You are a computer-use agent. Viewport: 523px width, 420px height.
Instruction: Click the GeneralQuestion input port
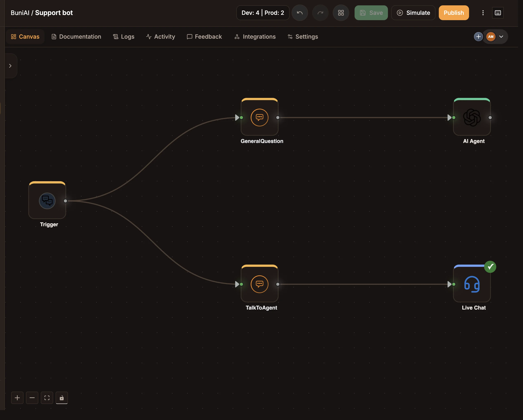(241, 117)
